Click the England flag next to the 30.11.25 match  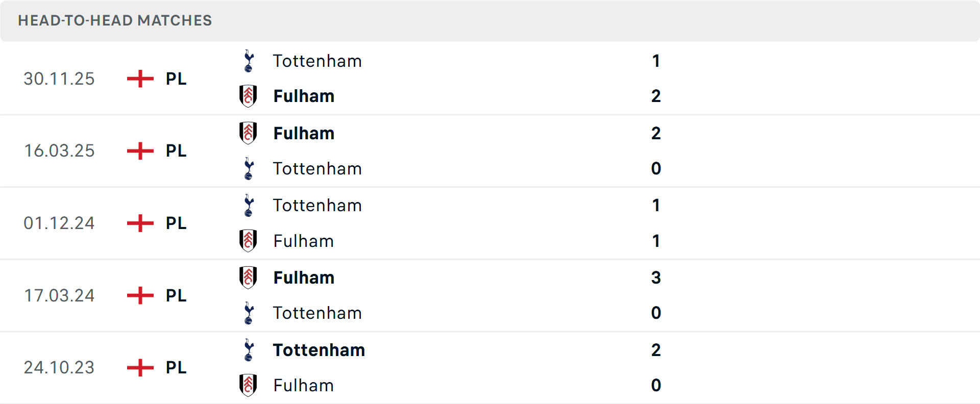pos(139,79)
